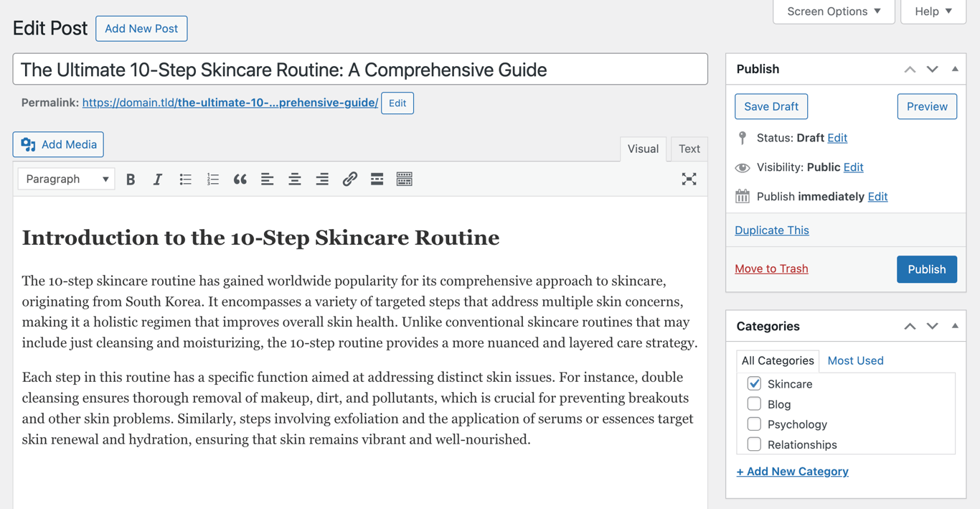Check the Blog category
This screenshot has width=980, height=509.
coord(754,403)
